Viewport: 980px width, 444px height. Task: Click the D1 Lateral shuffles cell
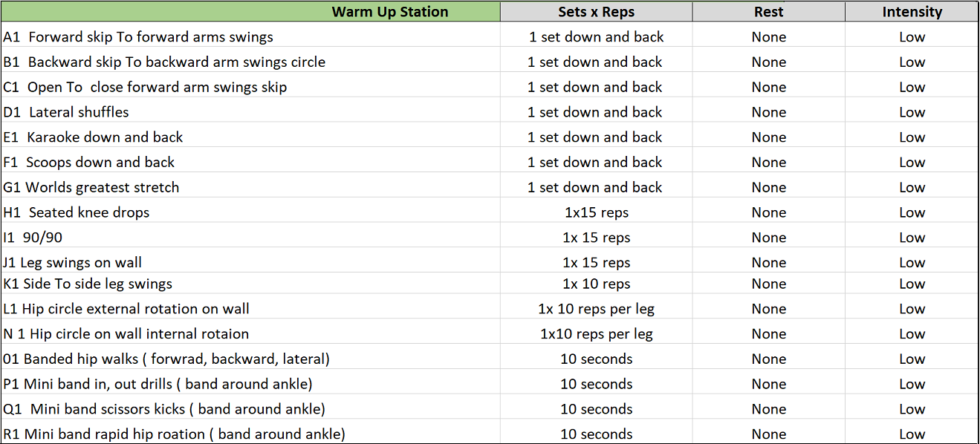66,113
